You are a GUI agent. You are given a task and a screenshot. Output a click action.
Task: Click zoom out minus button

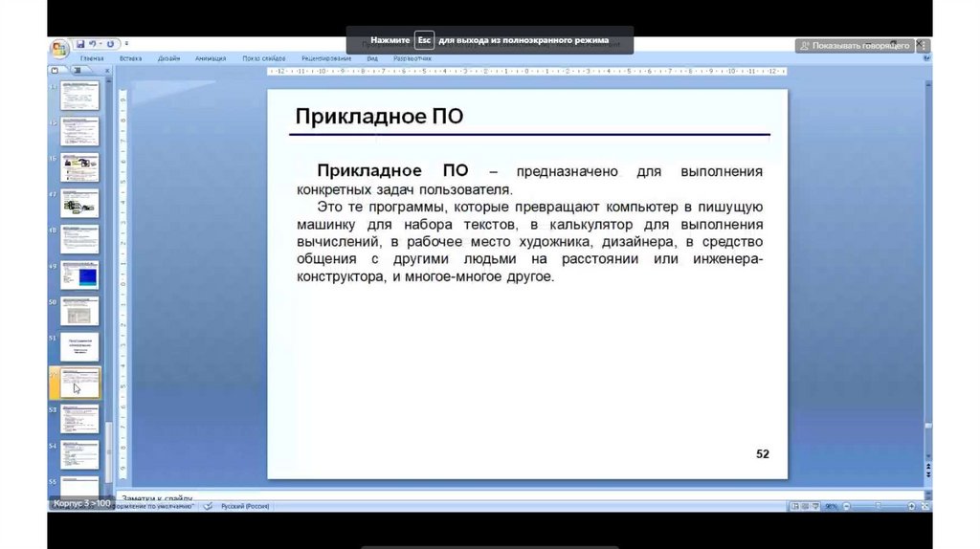pos(848,505)
